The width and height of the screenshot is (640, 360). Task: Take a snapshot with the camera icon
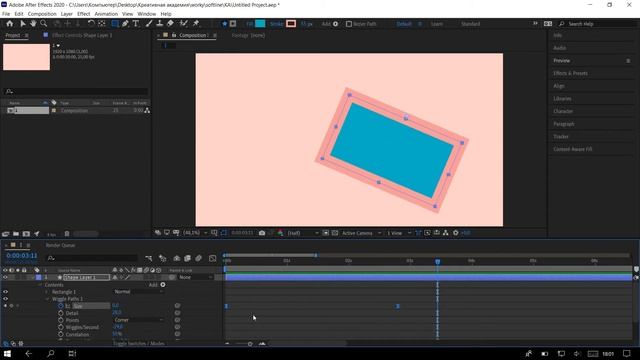click(262, 233)
